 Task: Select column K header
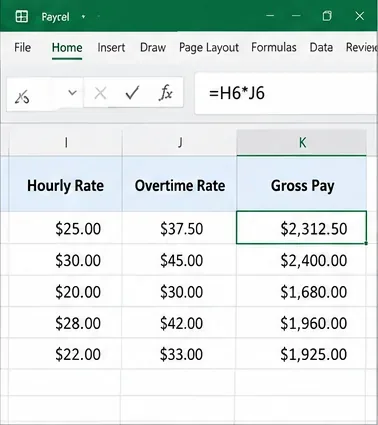[302, 143]
